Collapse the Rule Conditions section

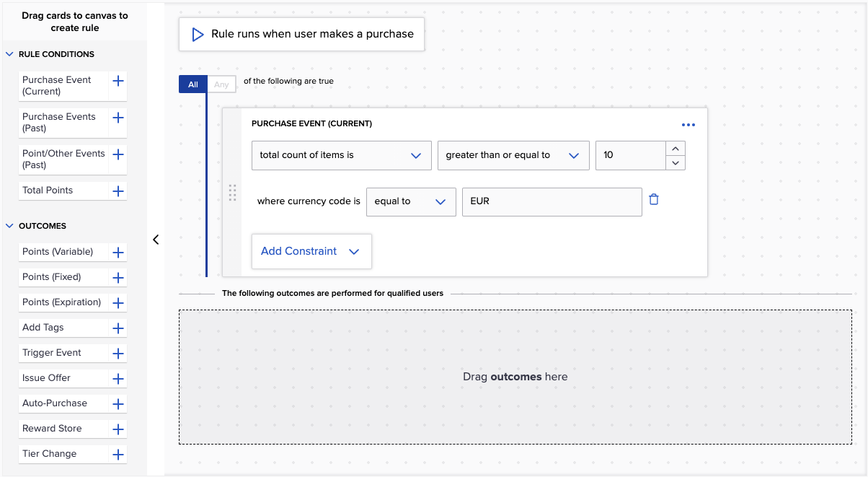click(10, 54)
